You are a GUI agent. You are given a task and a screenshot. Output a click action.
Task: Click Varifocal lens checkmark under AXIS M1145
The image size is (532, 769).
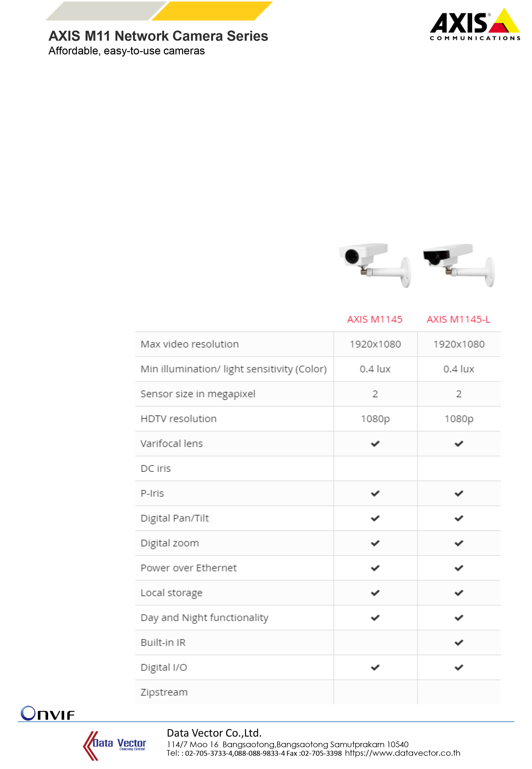(375, 443)
